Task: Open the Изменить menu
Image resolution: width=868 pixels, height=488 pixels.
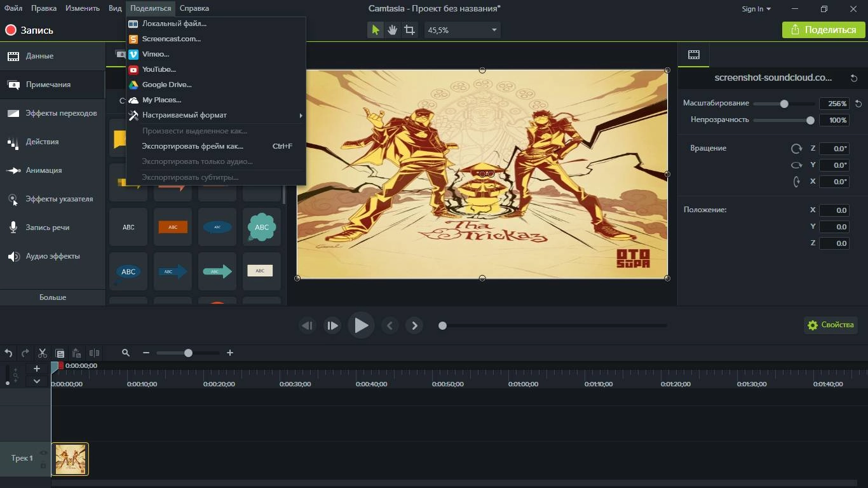Action: [83, 8]
